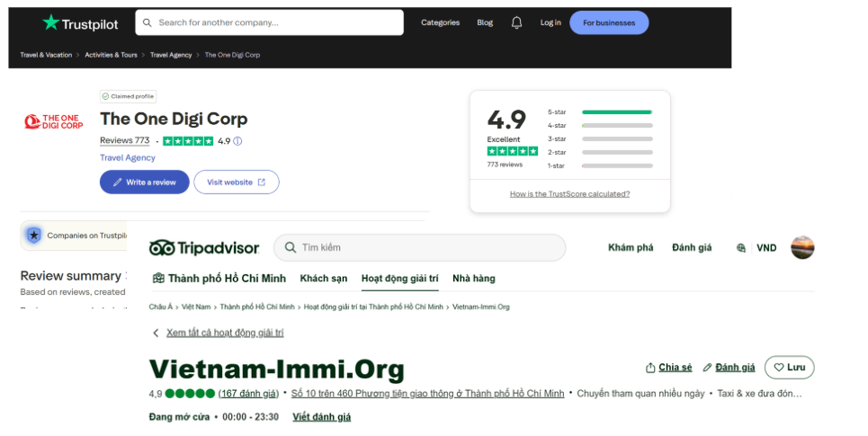Image resolution: width=868 pixels, height=436 pixels.
Task: Save listing with the Lưu heart button
Action: [x=789, y=368]
